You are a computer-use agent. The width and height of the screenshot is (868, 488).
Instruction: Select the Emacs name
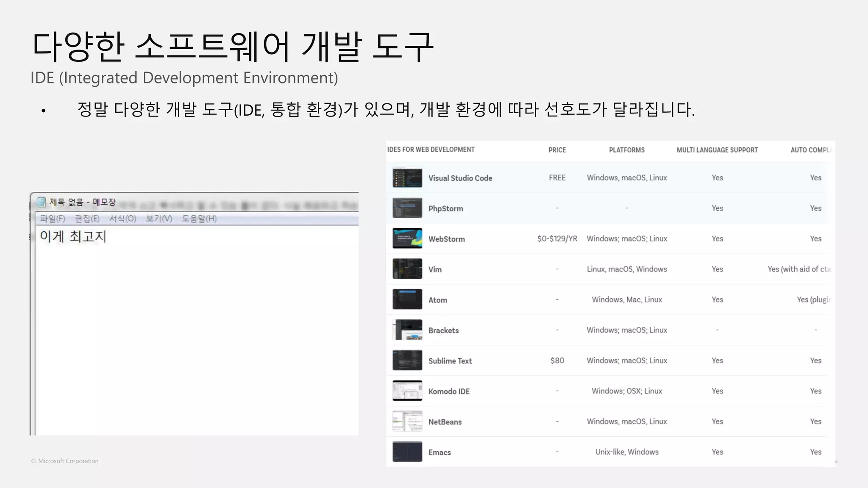coord(440,452)
